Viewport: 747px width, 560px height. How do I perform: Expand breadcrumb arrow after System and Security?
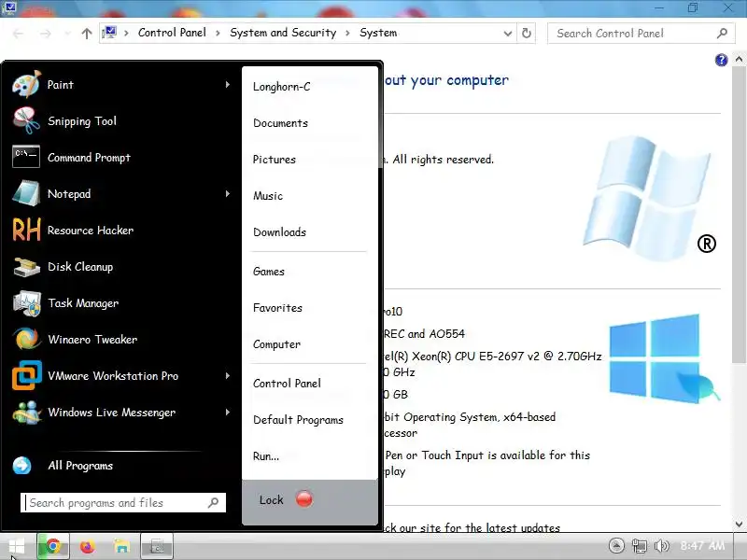tap(347, 33)
